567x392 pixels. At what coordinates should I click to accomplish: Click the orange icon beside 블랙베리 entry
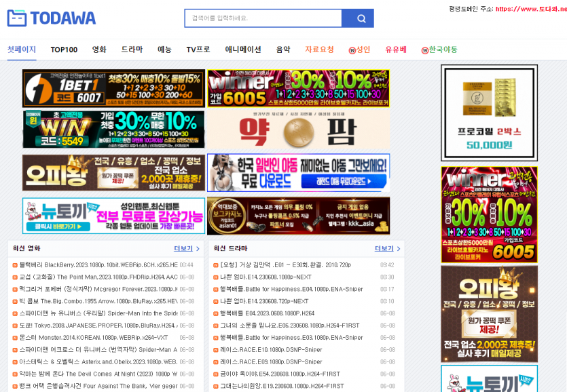tap(15, 265)
